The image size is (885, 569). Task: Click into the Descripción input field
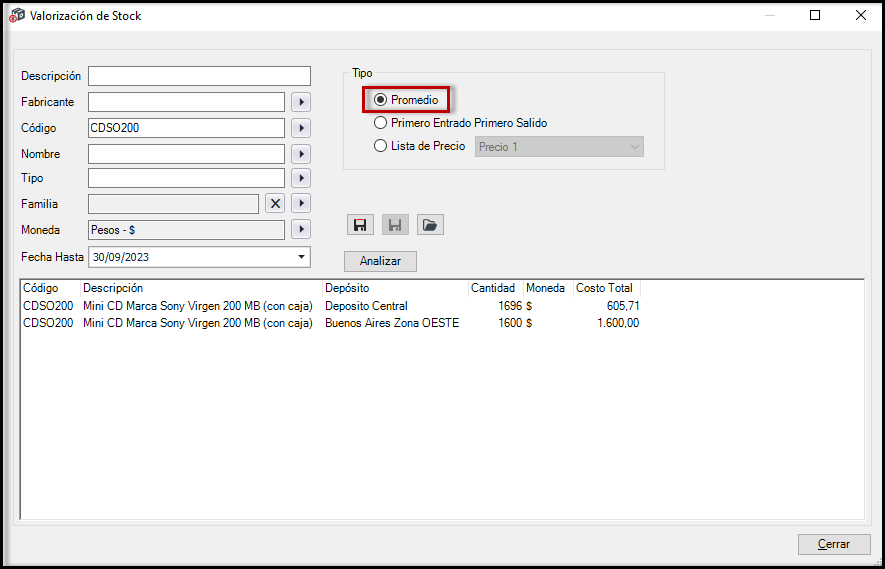click(199, 76)
